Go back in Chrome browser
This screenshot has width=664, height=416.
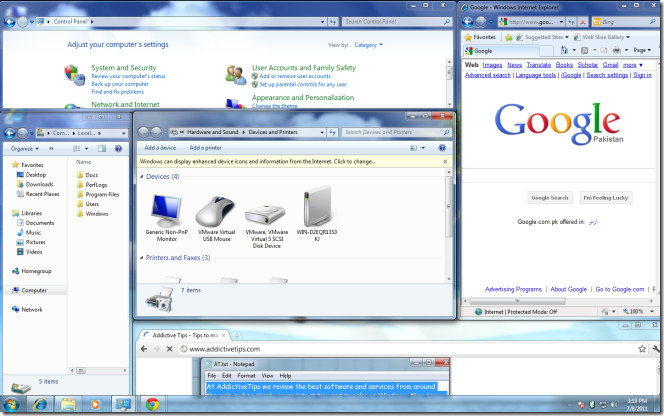144,349
